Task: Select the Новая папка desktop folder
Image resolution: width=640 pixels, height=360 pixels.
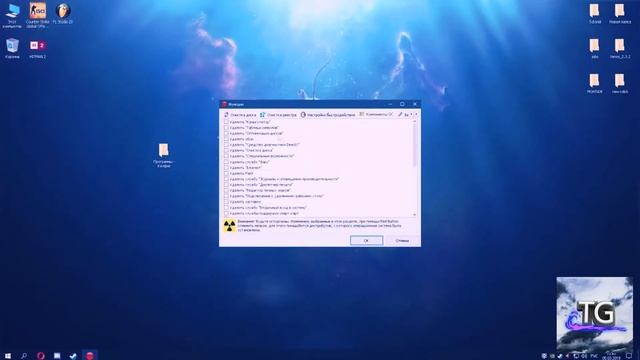Action: click(x=620, y=13)
